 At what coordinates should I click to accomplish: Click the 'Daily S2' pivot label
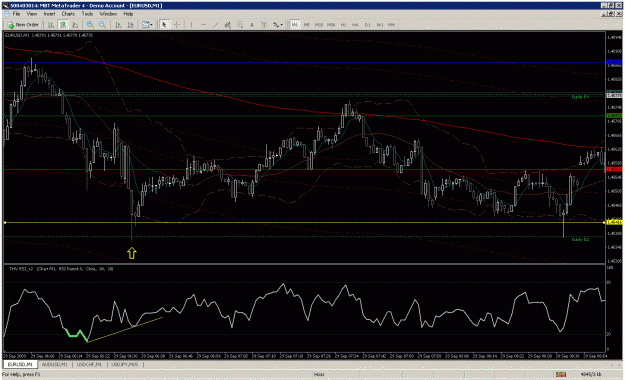click(580, 239)
